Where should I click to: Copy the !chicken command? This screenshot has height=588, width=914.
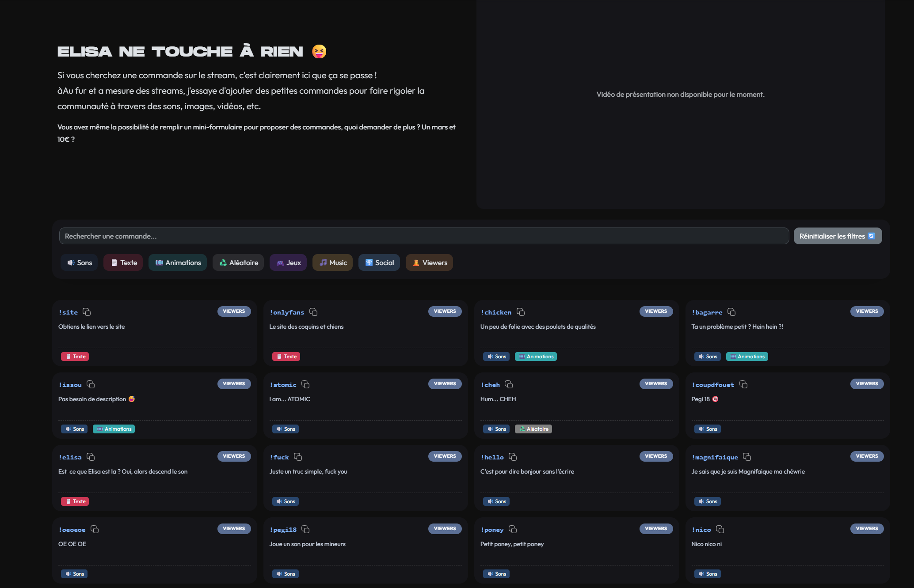click(521, 312)
